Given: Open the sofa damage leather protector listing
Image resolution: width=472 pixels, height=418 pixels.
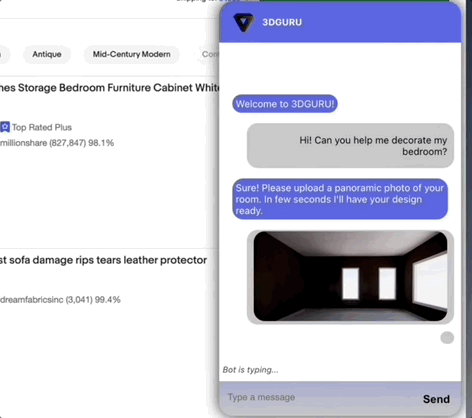Looking at the screenshot, I should pos(103,260).
